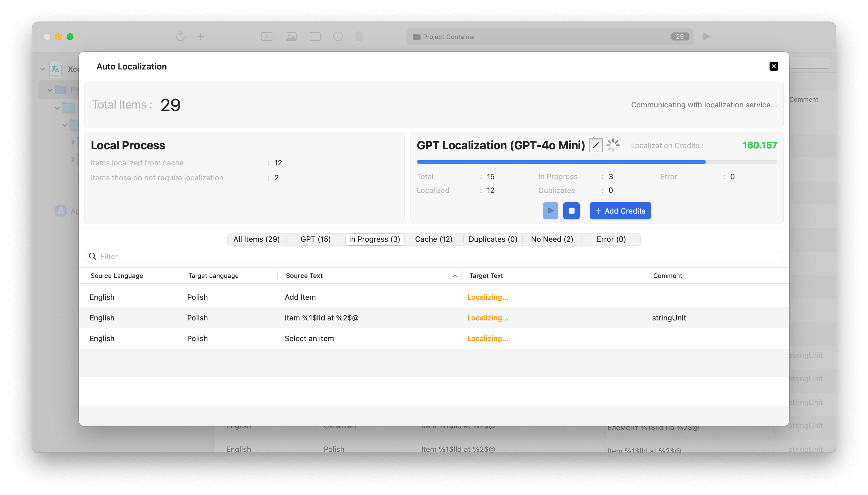Click Localizing... status in Add Item row

[x=488, y=297]
